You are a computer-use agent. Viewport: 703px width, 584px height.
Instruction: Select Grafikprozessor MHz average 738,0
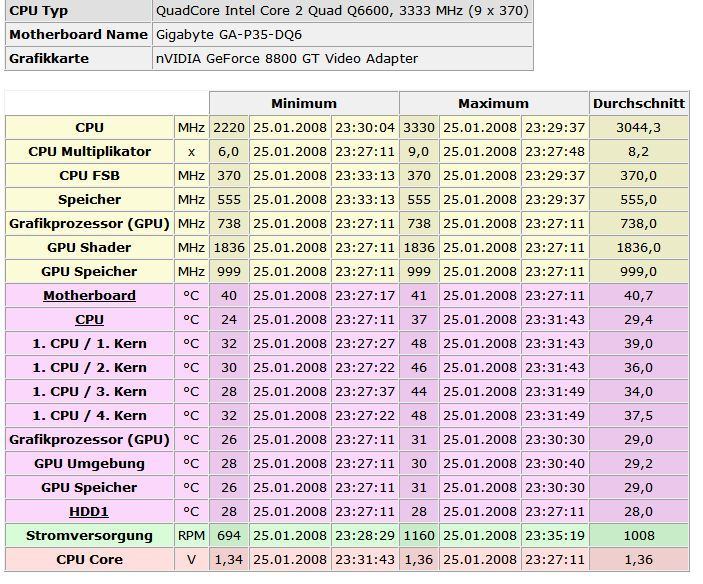[x=639, y=224]
